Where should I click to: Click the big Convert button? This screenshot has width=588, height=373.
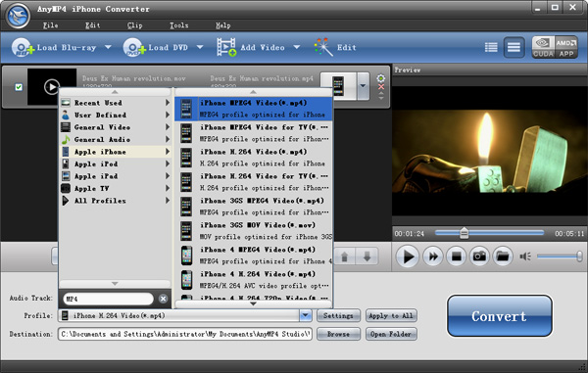pos(499,316)
